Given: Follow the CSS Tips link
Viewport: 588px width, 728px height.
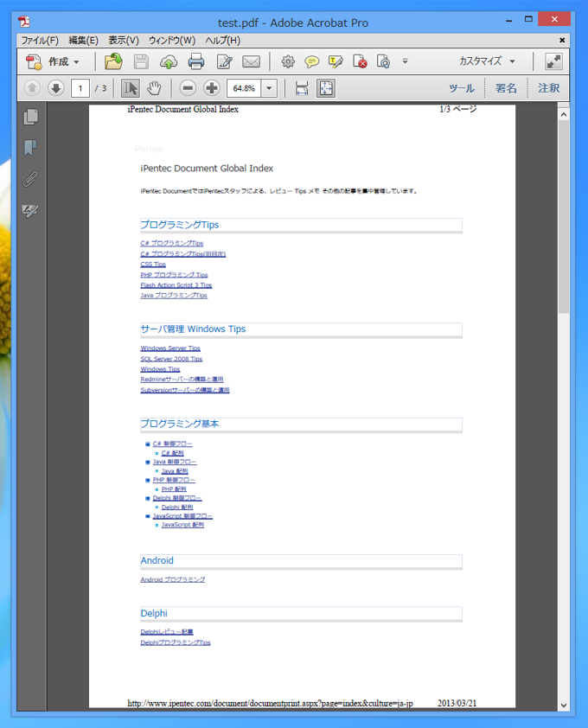Looking at the screenshot, I should point(153,265).
